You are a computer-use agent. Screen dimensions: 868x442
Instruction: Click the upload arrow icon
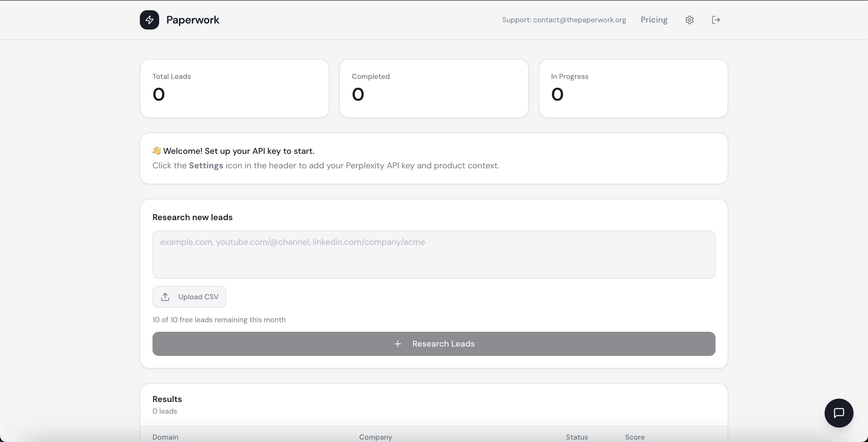coord(165,297)
